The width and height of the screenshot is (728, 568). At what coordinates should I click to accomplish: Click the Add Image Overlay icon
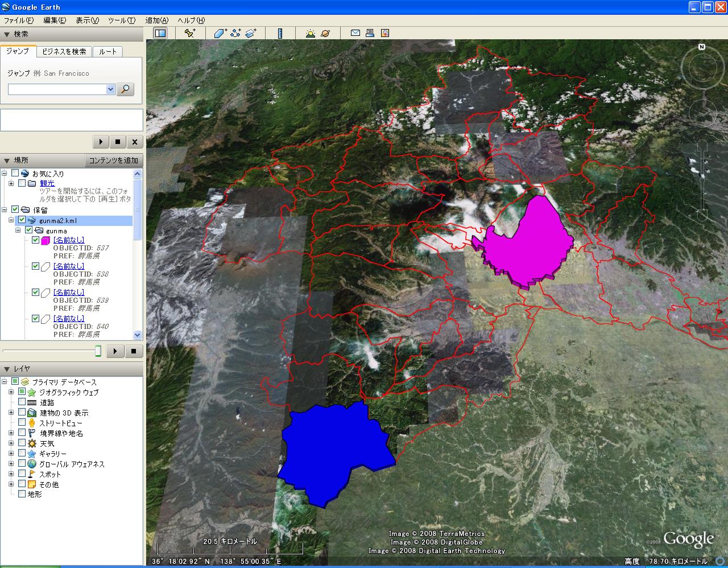click(251, 33)
